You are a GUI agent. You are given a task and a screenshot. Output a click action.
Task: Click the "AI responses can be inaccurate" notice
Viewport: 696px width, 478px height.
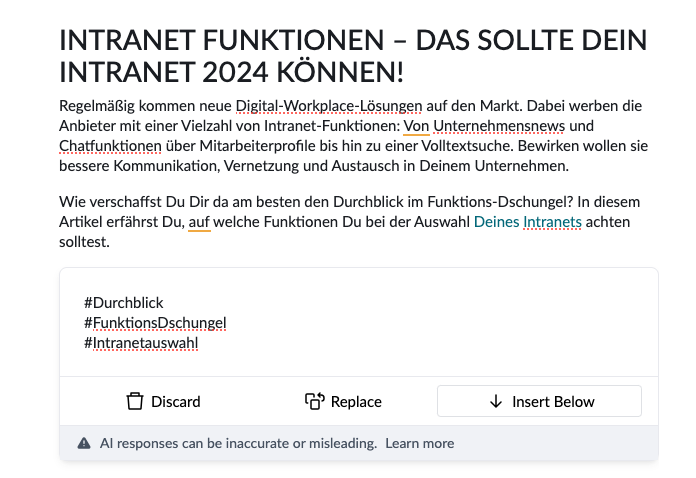[238, 443]
